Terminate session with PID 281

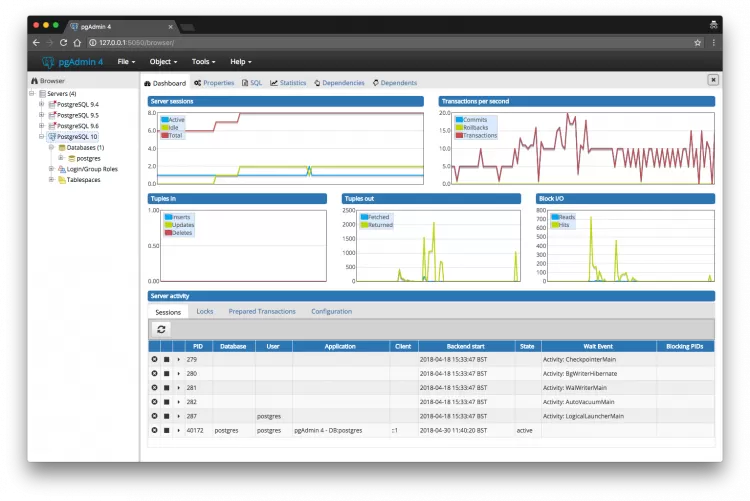(154, 388)
